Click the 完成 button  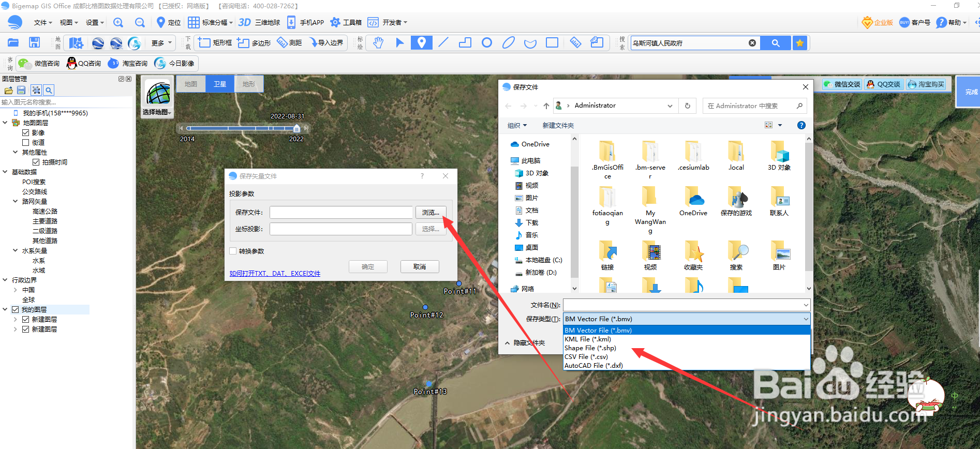[x=969, y=92]
